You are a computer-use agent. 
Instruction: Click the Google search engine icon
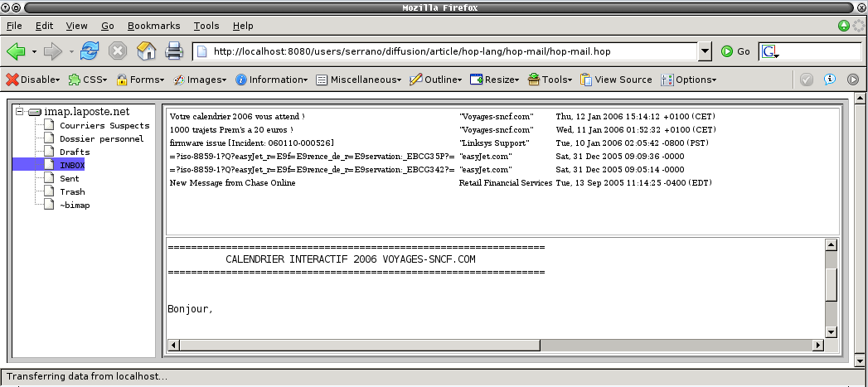pos(769,52)
